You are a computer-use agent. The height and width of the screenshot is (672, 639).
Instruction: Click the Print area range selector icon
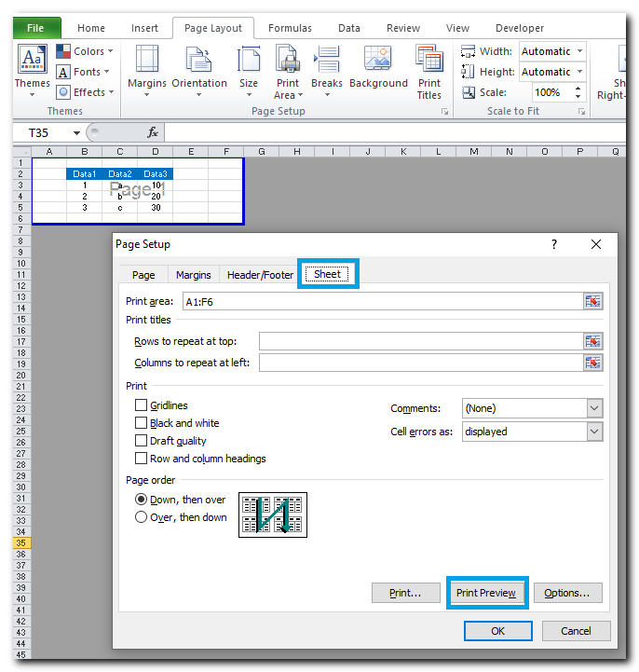click(592, 301)
